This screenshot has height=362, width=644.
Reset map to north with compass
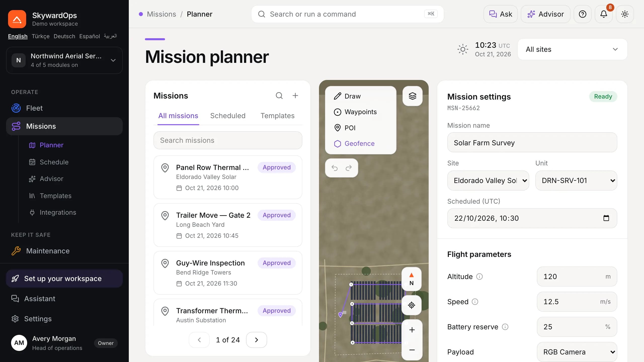coord(412,279)
